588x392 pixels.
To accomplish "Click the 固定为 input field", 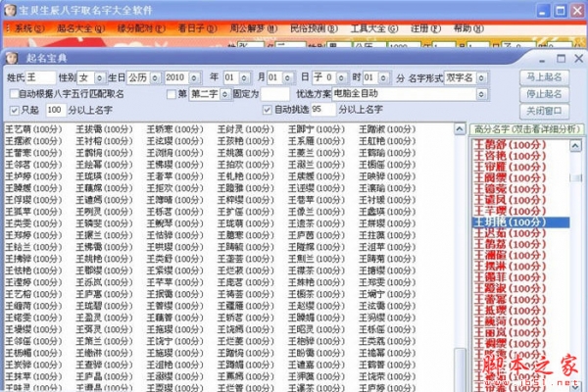I will [274, 94].
